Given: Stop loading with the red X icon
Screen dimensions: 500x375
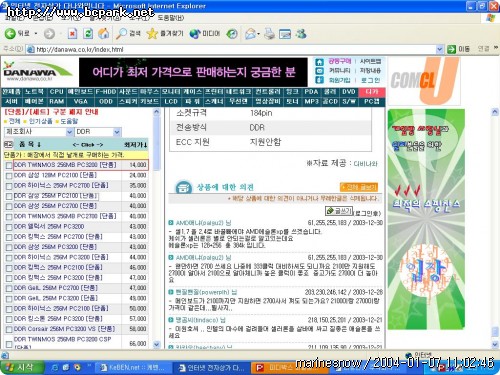Looking at the screenshot, I should click(x=72, y=33).
